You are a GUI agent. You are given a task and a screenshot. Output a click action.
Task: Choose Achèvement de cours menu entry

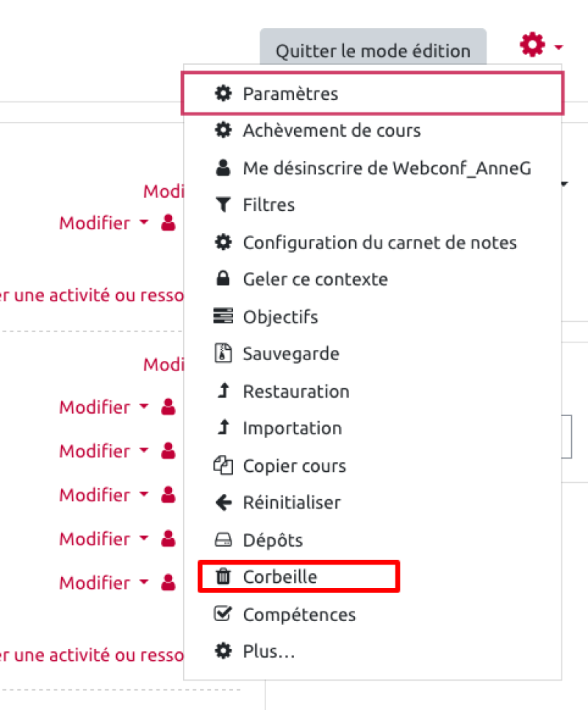tap(331, 131)
